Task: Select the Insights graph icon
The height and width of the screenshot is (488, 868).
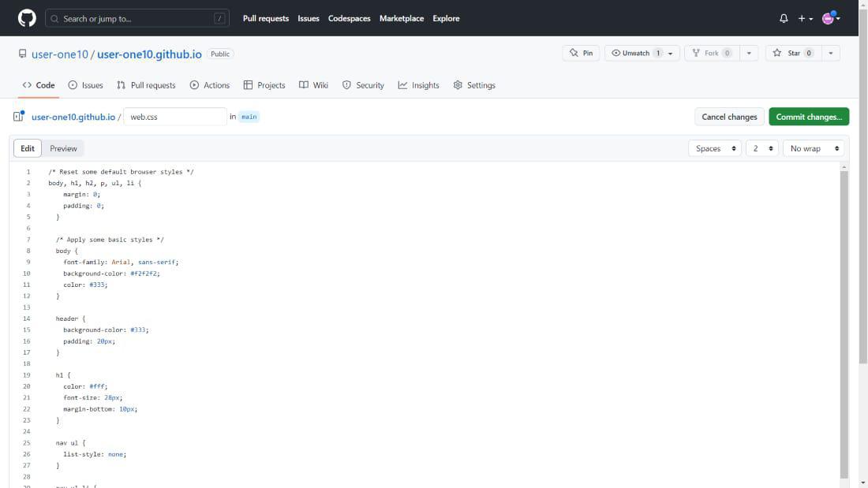Action: click(x=403, y=84)
